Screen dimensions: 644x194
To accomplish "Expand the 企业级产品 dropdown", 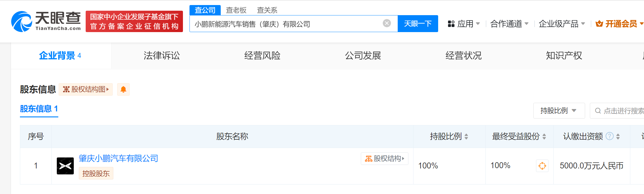I will point(562,24).
